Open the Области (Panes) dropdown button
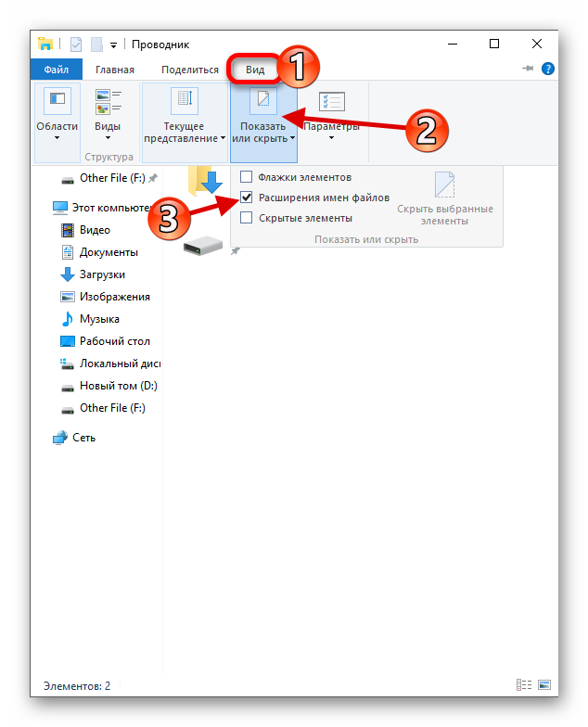This screenshot has width=588, height=727. pos(58,122)
